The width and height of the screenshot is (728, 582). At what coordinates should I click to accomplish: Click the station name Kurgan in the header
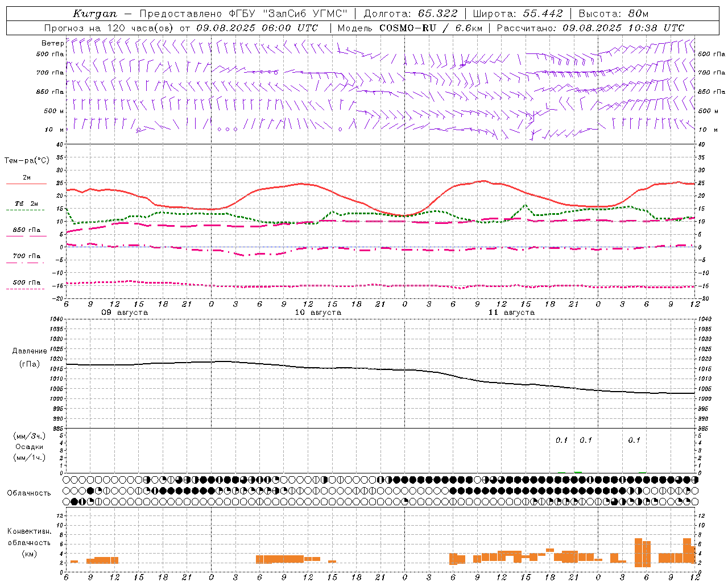click(94, 14)
